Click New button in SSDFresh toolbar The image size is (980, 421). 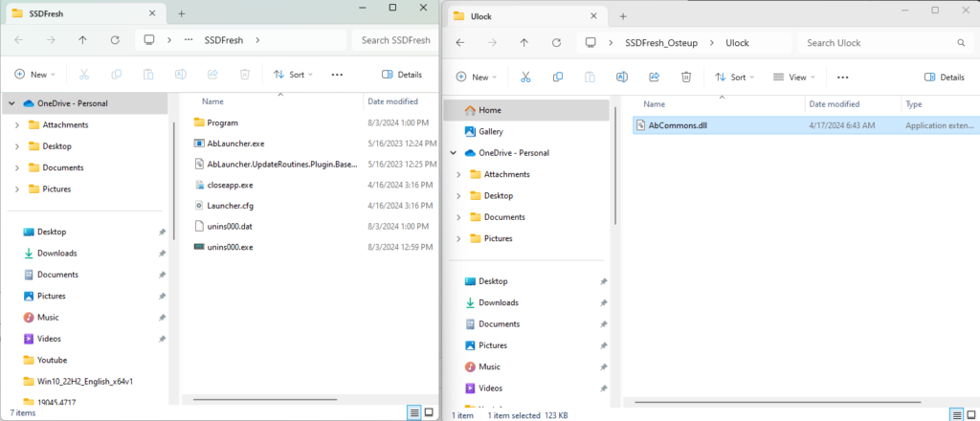pyautogui.click(x=34, y=75)
